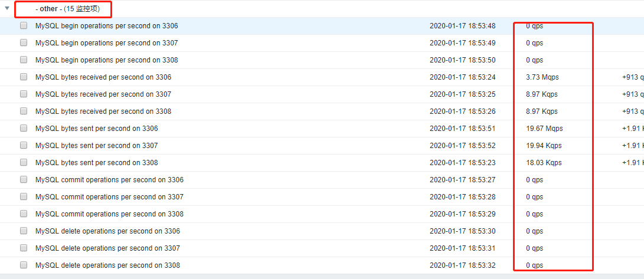The height and width of the screenshot is (279, 644).
Task: Click timestamp 2020-01-17 18:53:48
Action: click(x=462, y=26)
